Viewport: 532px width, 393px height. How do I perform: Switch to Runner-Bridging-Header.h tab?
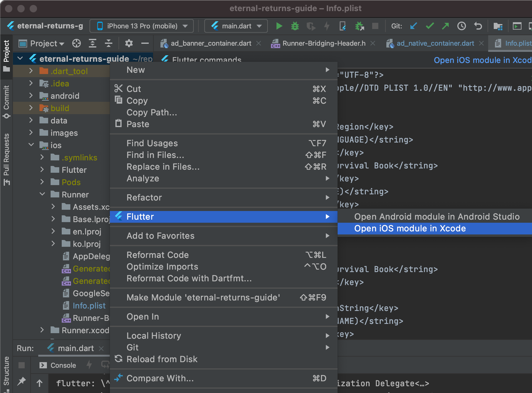point(324,43)
